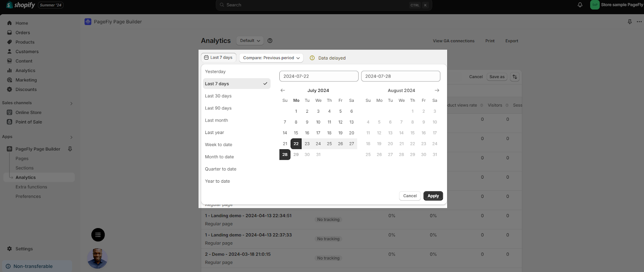Click View GA connections link
644x272 pixels.
tap(453, 41)
